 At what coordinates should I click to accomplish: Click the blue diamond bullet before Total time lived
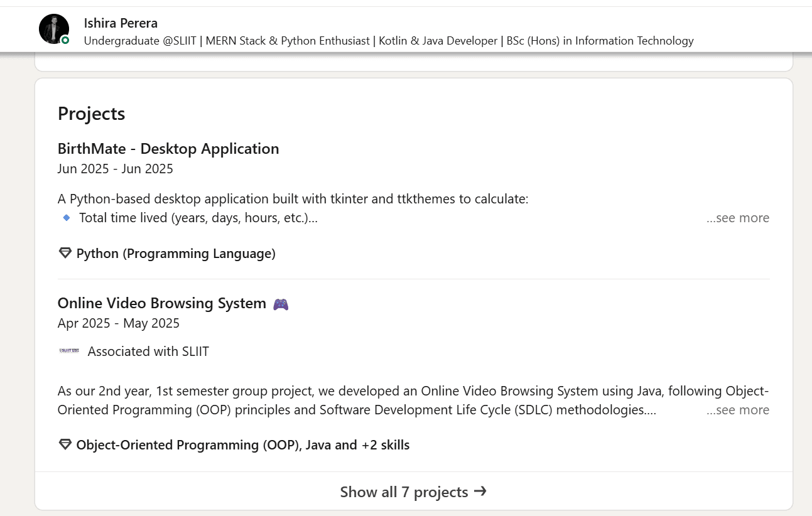click(67, 218)
